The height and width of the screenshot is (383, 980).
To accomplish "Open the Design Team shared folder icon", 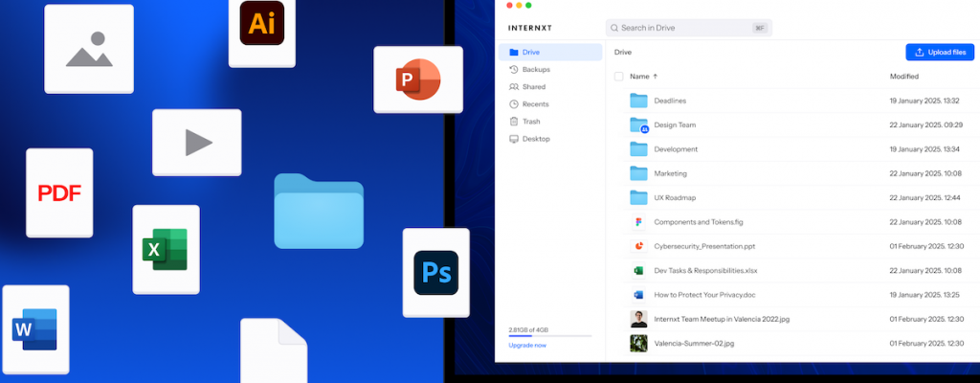I will tap(638, 125).
